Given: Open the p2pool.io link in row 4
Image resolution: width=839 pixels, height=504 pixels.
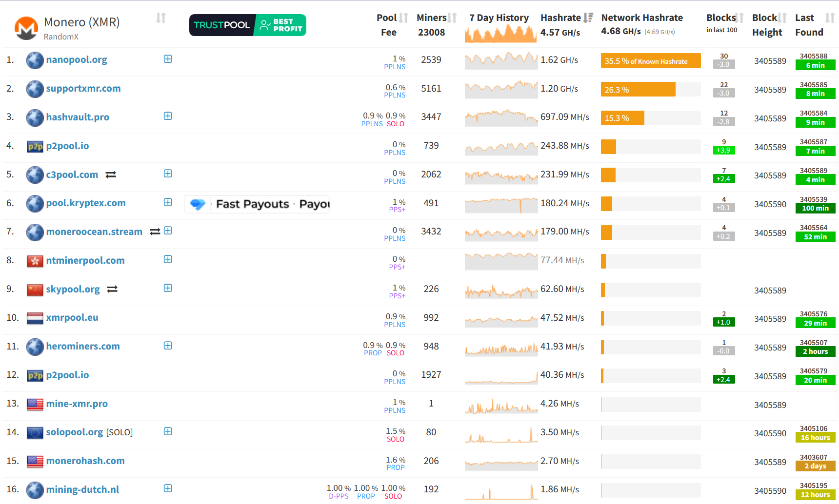Looking at the screenshot, I should click(67, 146).
